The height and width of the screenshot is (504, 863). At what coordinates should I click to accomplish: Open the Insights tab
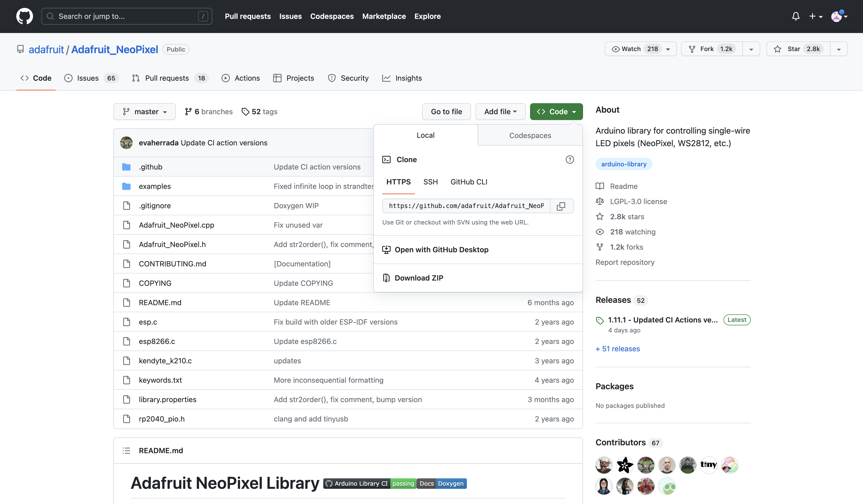(402, 78)
